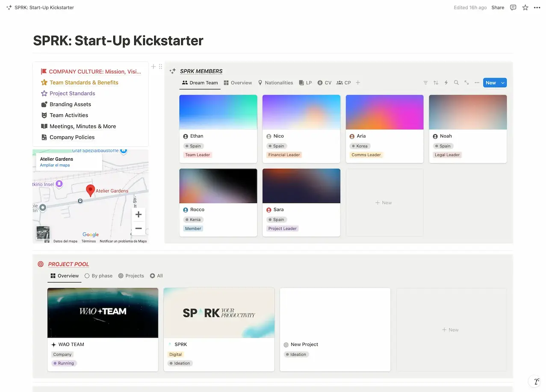The image size is (546, 392).
Task: Open the Team Standards & Benefits page
Action: point(84,82)
